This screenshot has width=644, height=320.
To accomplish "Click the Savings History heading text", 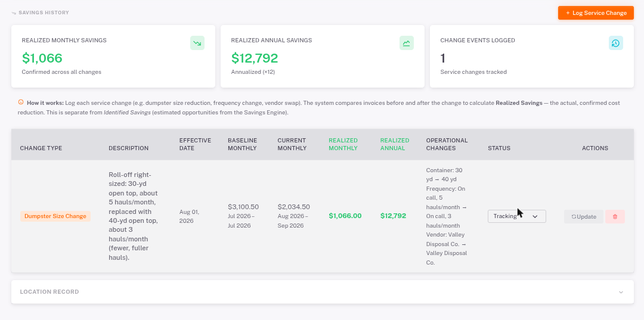I will (x=44, y=13).
